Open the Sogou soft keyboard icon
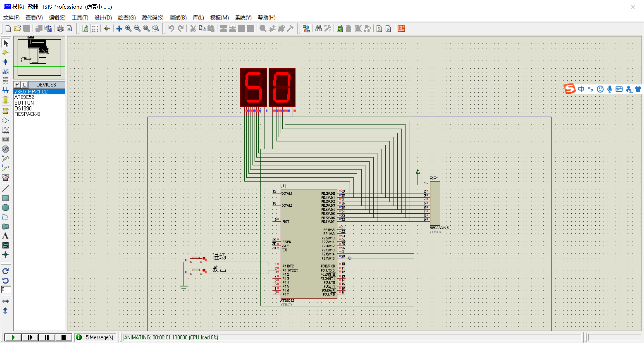Image resolution: width=644 pixels, height=343 pixels. (x=619, y=89)
